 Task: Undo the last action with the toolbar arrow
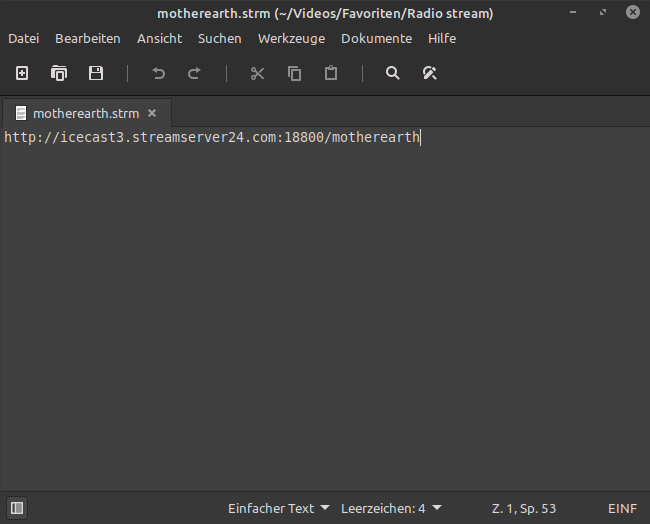tap(158, 74)
